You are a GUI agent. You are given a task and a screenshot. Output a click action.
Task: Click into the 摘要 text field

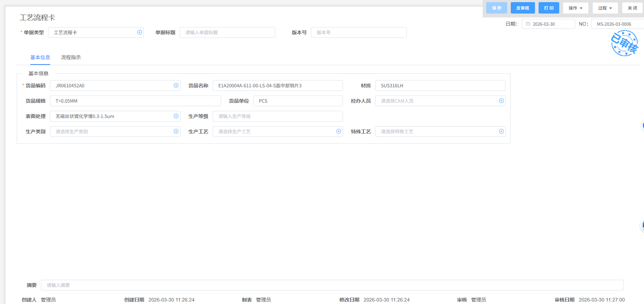tap(331, 285)
